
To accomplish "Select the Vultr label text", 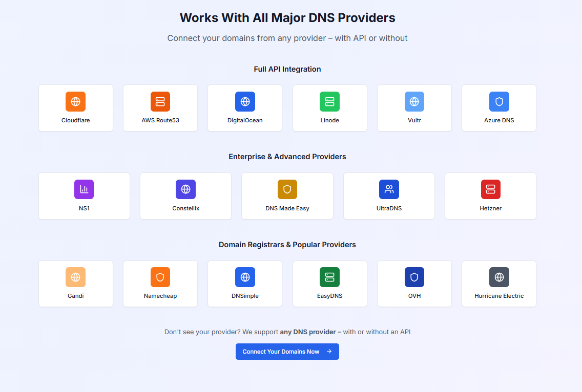I will (414, 120).
